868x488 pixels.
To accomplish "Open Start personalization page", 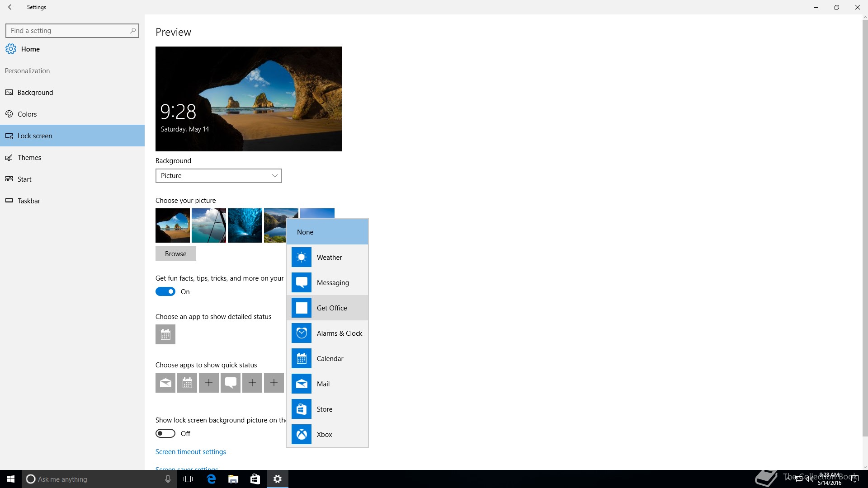I will (x=72, y=179).
